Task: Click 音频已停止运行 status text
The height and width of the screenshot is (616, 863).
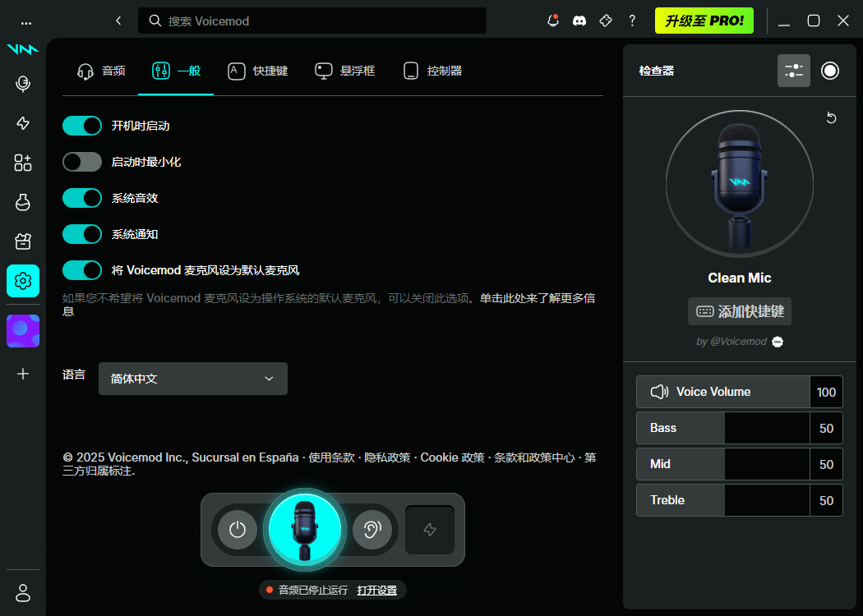Action: point(312,591)
